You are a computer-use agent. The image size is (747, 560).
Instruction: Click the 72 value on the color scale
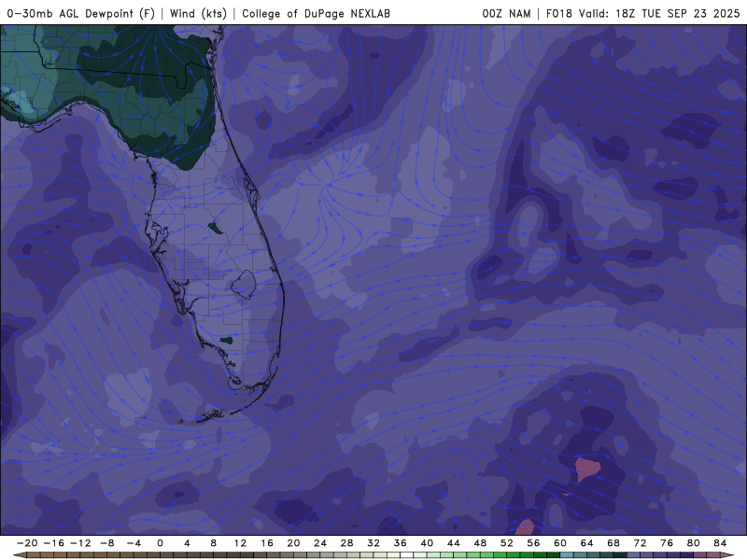(x=641, y=543)
